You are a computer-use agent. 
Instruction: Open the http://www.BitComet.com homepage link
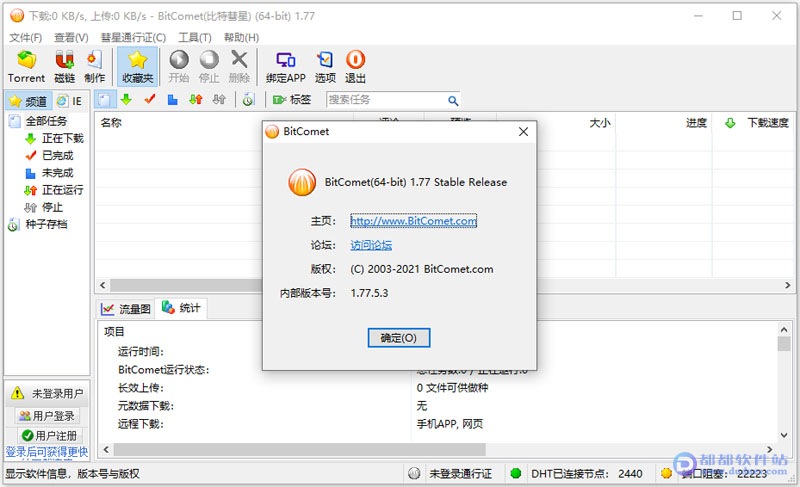click(413, 221)
